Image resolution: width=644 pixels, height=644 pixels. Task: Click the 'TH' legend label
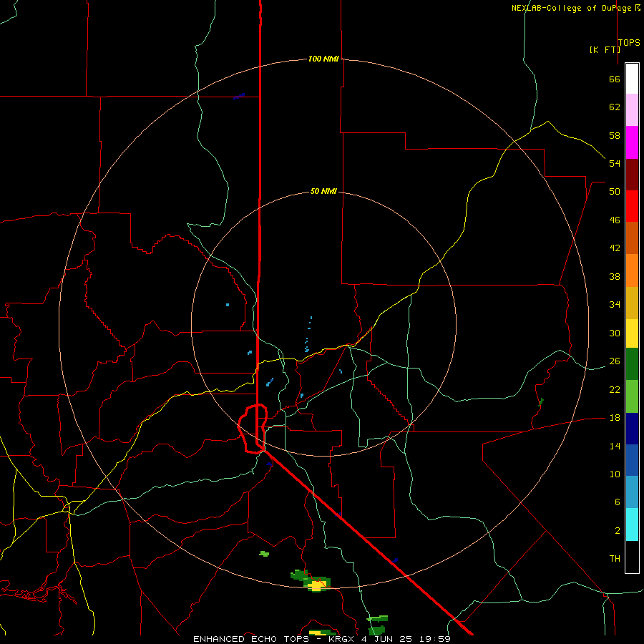[615, 559]
